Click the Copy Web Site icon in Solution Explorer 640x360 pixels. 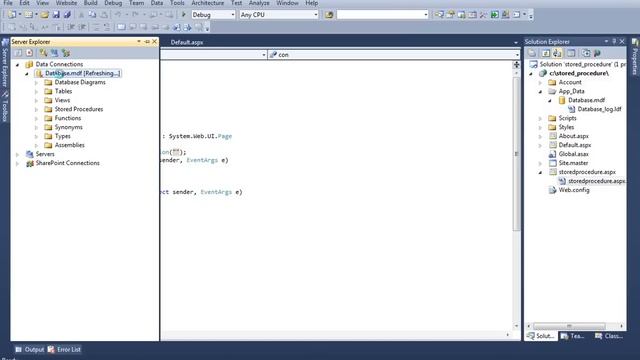pyautogui.click(x=586, y=53)
